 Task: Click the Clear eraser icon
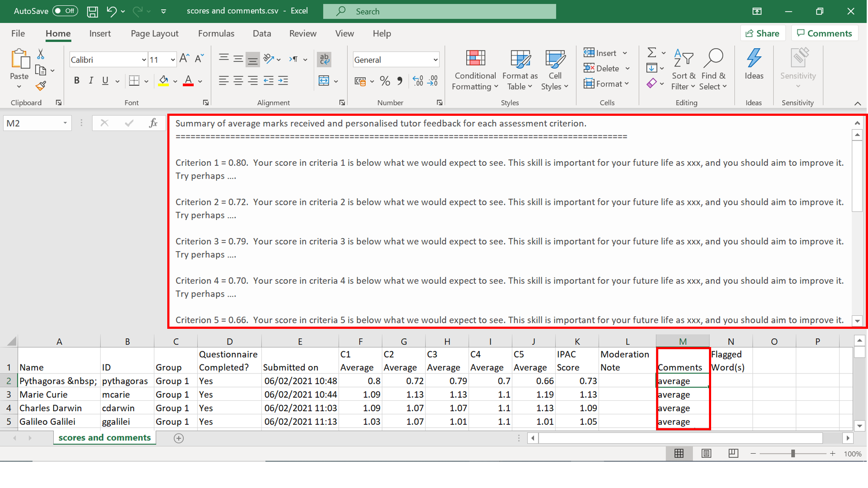651,83
